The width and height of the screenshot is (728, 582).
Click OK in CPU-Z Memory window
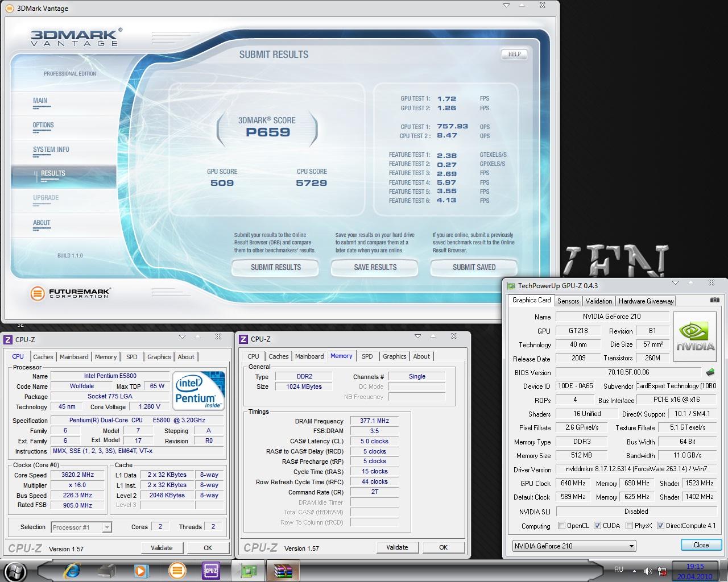[x=443, y=547]
